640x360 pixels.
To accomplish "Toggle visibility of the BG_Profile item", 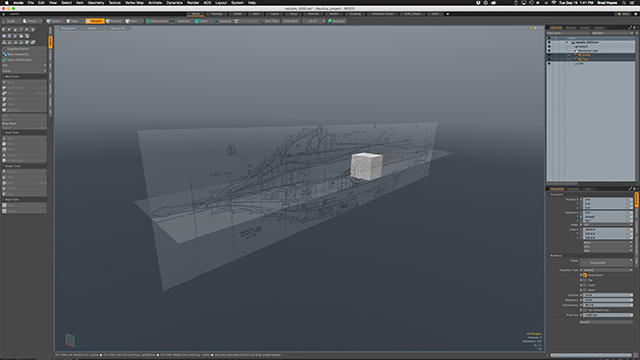I will tap(549, 55).
